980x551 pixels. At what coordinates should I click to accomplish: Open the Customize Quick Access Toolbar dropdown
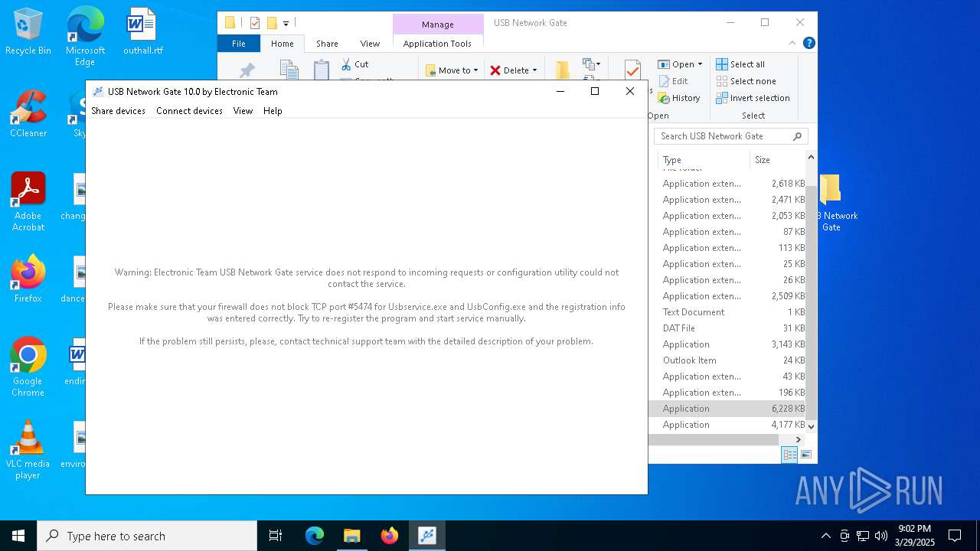tap(286, 24)
